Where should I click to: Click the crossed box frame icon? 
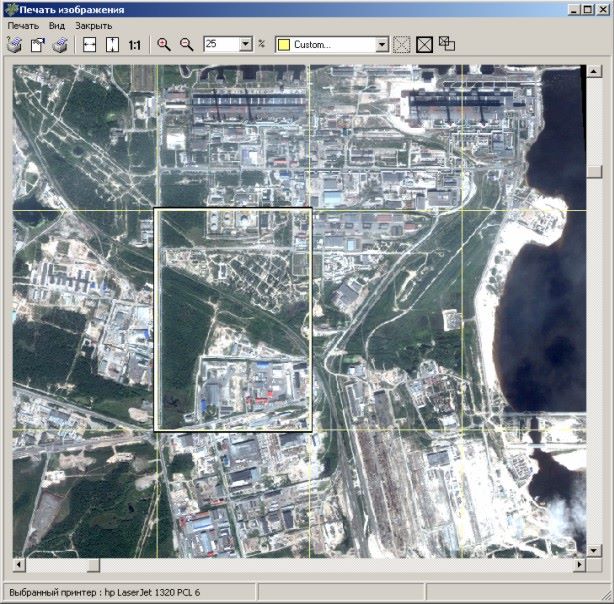[x=424, y=45]
